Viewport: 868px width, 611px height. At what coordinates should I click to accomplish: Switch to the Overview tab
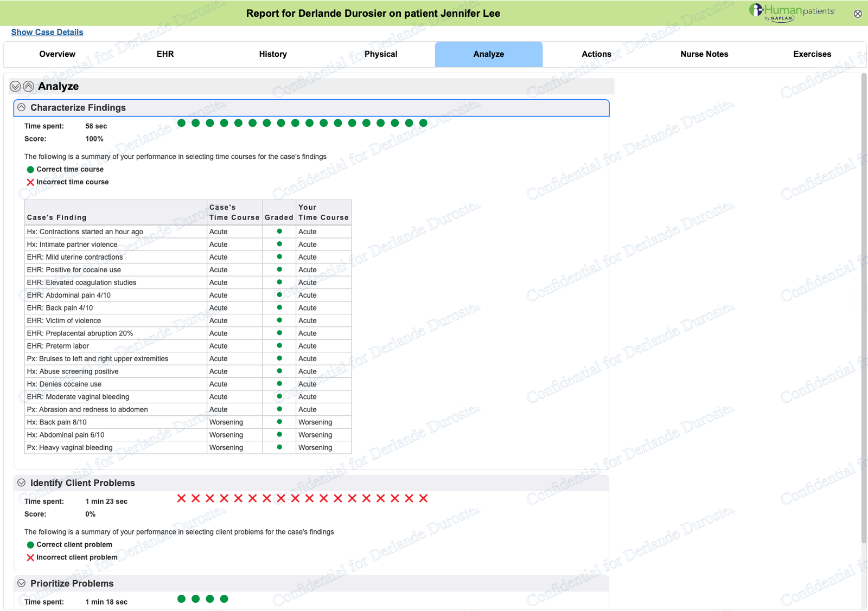58,54
